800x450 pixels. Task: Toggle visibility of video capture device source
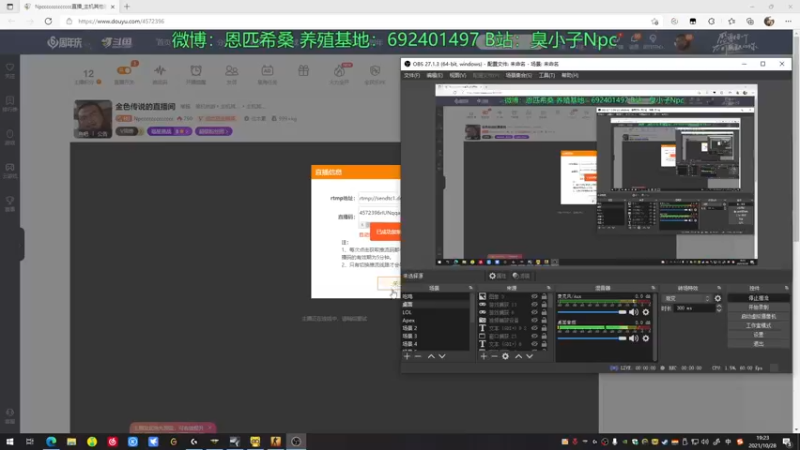point(534,320)
